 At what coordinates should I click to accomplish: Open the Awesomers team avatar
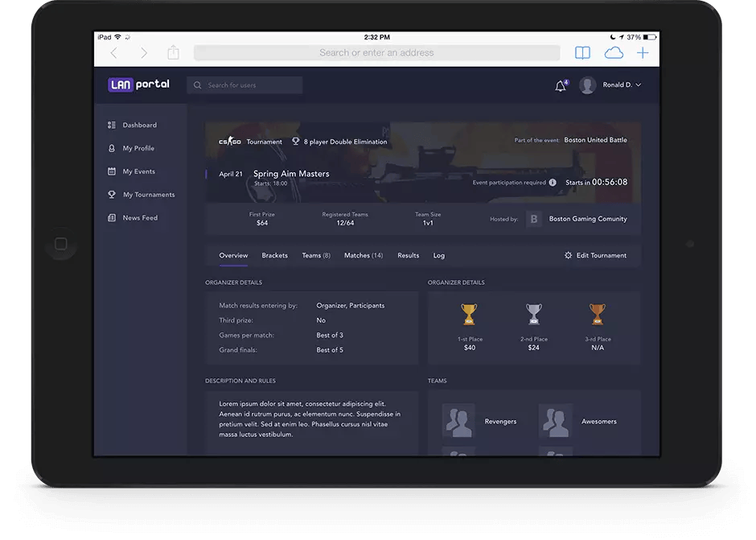pyautogui.click(x=556, y=421)
